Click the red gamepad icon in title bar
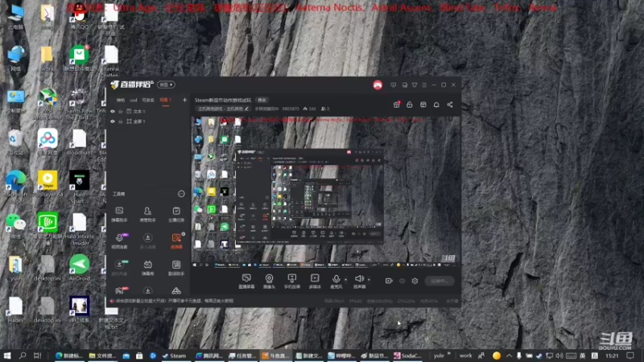Screen dimensions: 644x362 point(378,85)
